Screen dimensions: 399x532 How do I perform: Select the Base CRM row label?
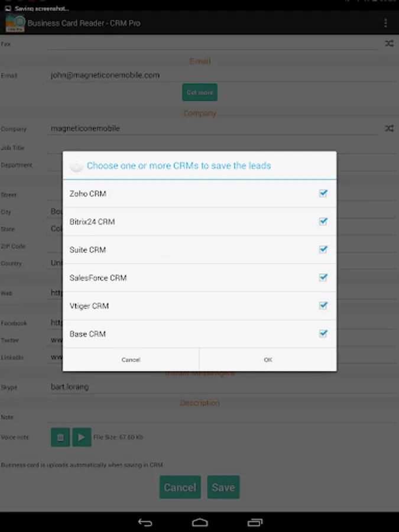coord(87,334)
